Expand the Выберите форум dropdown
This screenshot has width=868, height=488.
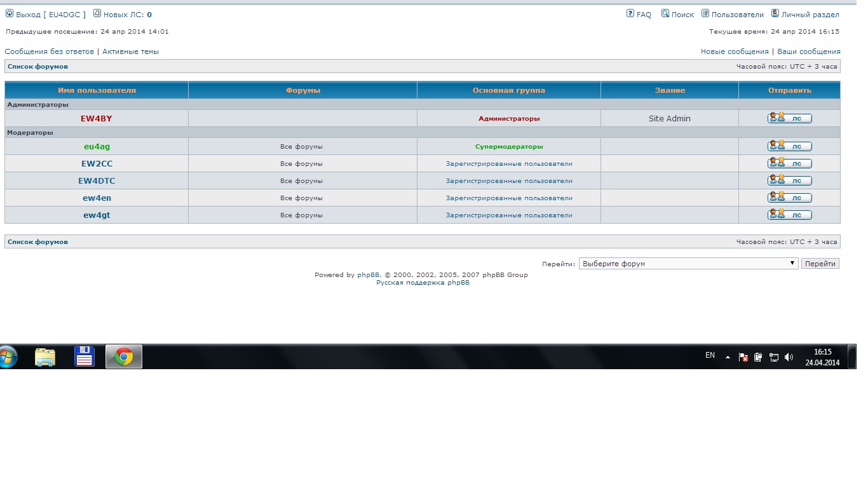(x=688, y=263)
